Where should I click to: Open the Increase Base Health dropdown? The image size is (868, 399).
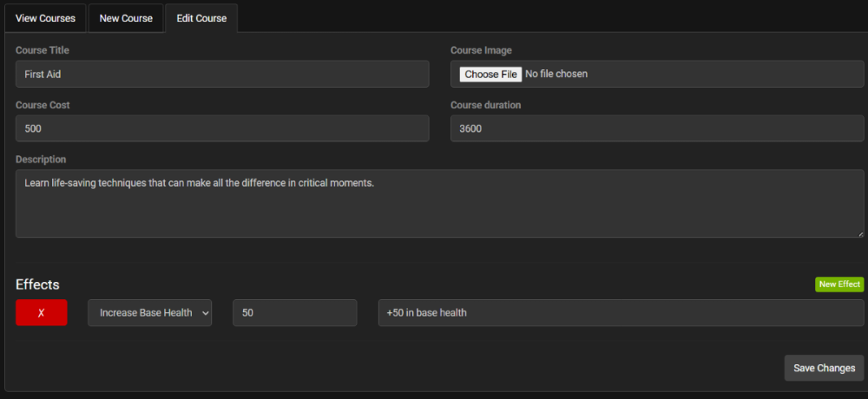(x=149, y=312)
